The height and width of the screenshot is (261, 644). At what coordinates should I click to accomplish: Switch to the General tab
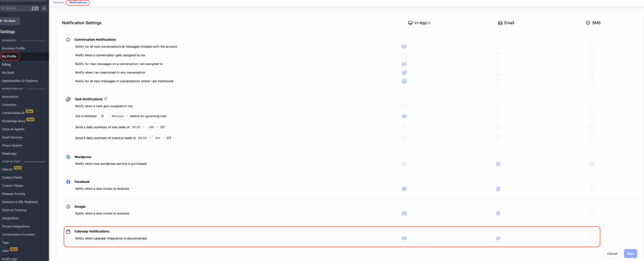58,2
